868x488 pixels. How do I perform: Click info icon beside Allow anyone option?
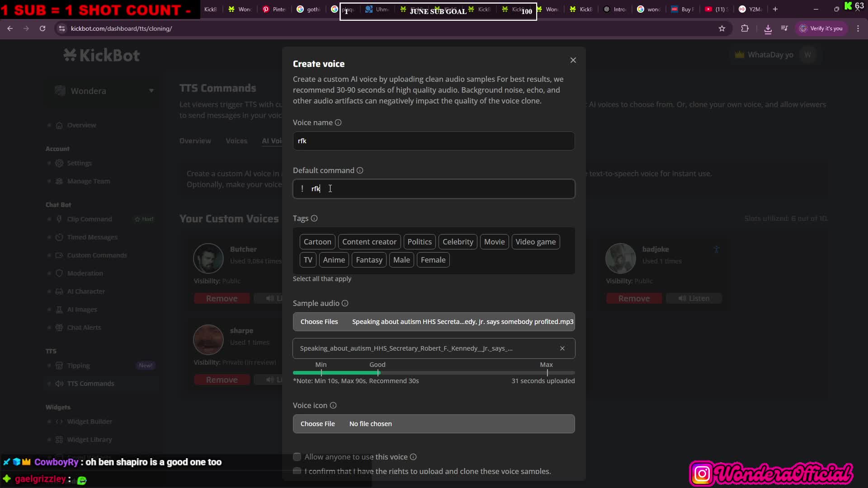pyautogui.click(x=413, y=457)
